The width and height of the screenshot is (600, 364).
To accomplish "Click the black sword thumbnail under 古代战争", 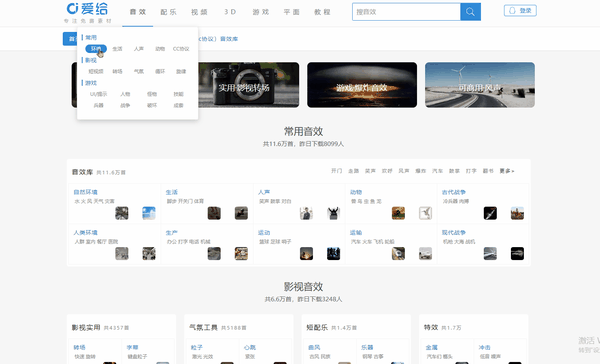I will [490, 213].
